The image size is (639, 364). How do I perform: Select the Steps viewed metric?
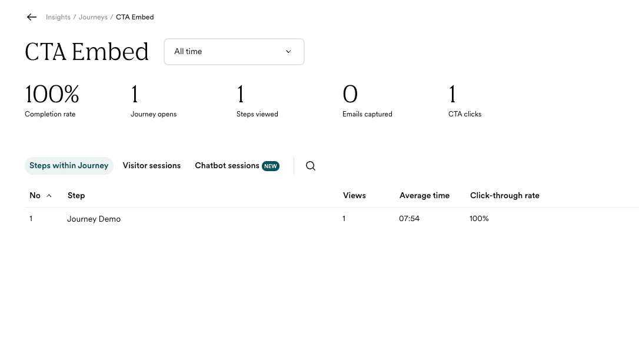pyautogui.click(x=257, y=100)
